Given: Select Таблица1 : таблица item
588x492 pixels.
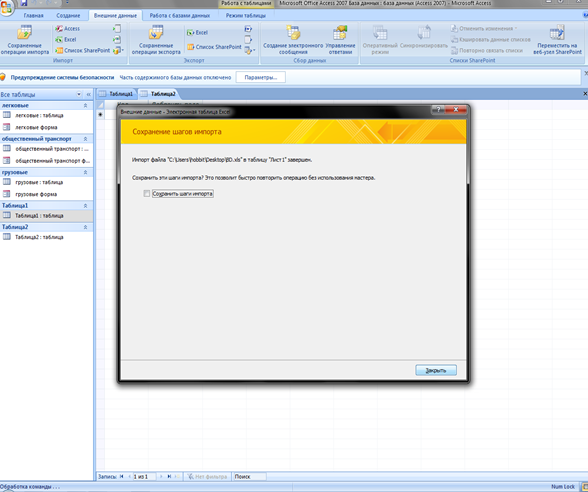Looking at the screenshot, I should [x=46, y=216].
